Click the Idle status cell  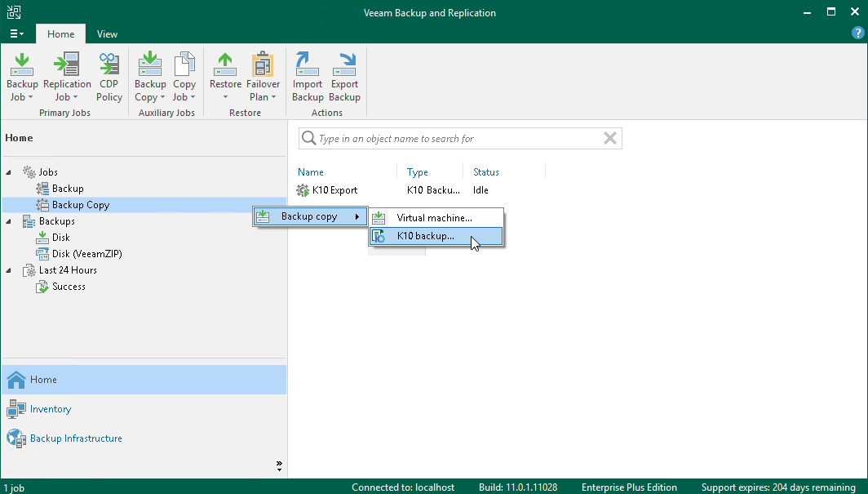point(480,190)
